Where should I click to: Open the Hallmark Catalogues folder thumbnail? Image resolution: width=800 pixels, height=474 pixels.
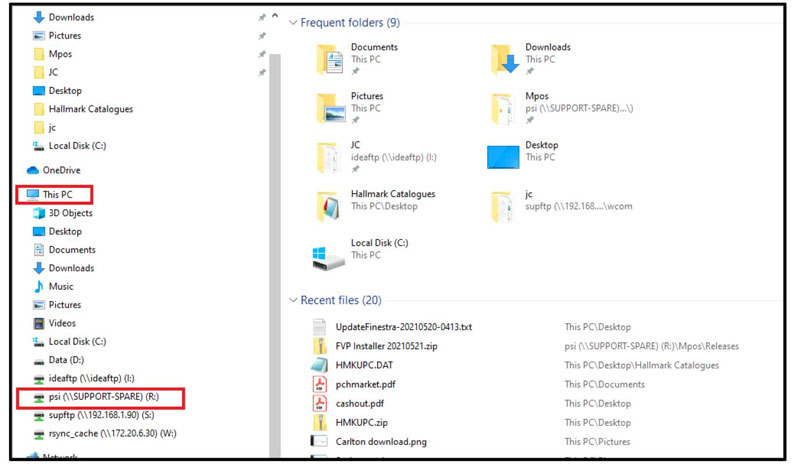[328, 205]
